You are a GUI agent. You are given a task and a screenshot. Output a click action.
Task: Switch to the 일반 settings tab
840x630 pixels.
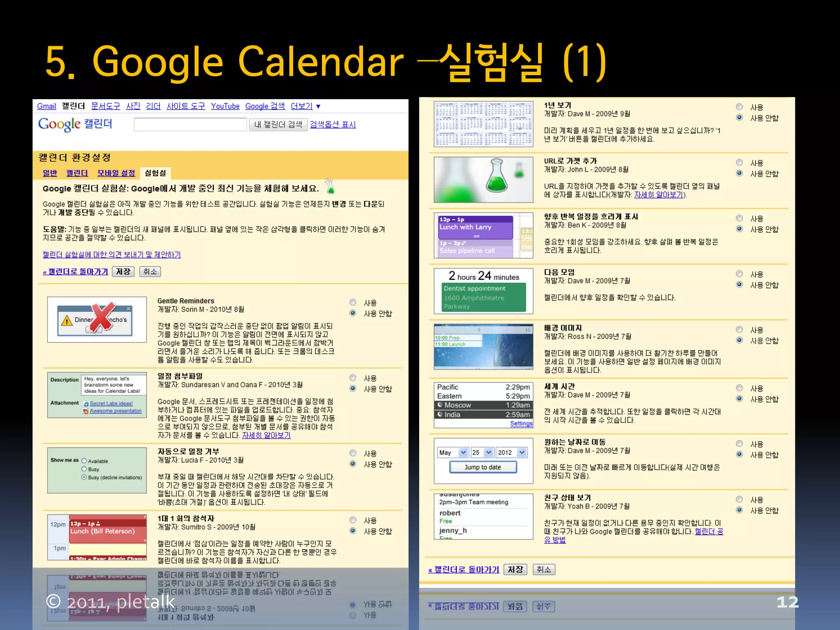coord(50,173)
